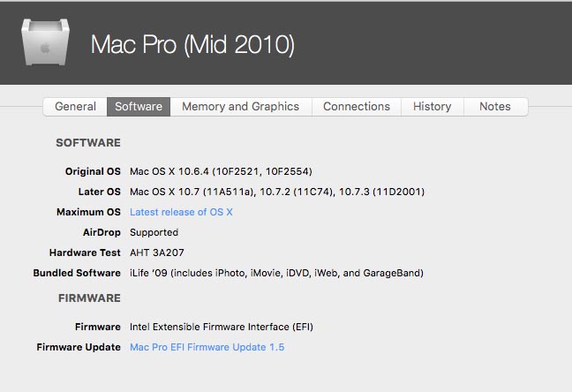Switch to the General tab
This screenshot has width=572, height=392.
[75, 107]
